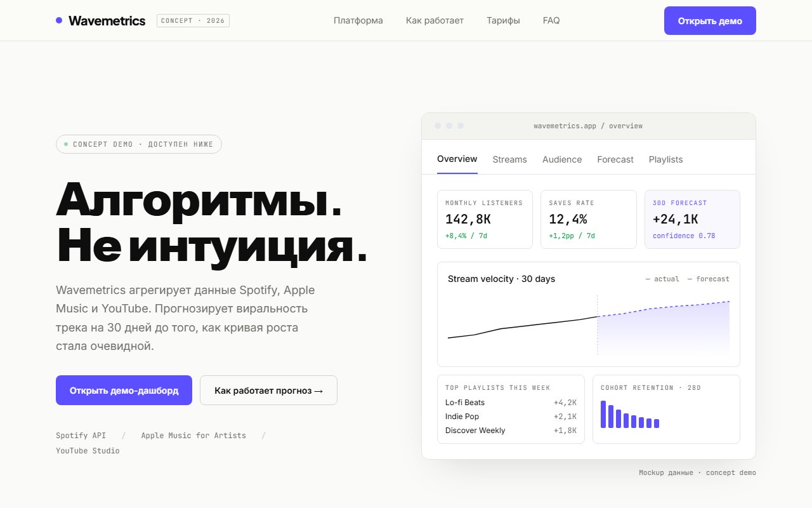
Task: Click the Открыть демо-дашборд button
Action: (124, 390)
